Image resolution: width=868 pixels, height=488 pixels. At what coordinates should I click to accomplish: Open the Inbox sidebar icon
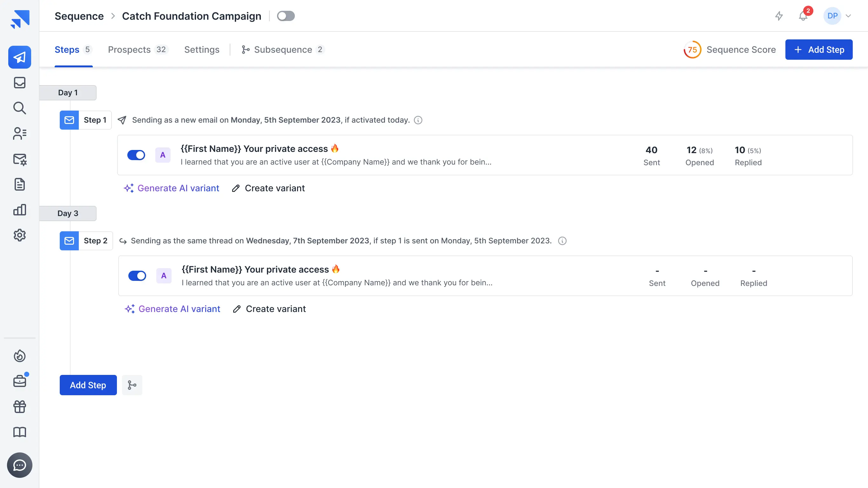(20, 83)
